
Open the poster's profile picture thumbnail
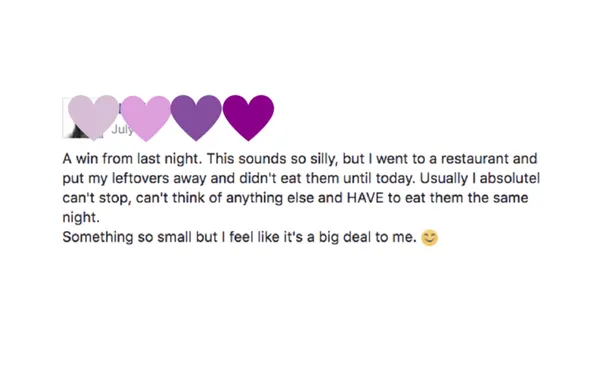tap(83, 118)
